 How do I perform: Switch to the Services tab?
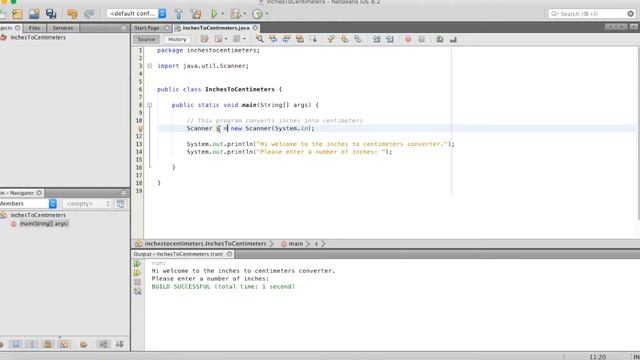62,28
